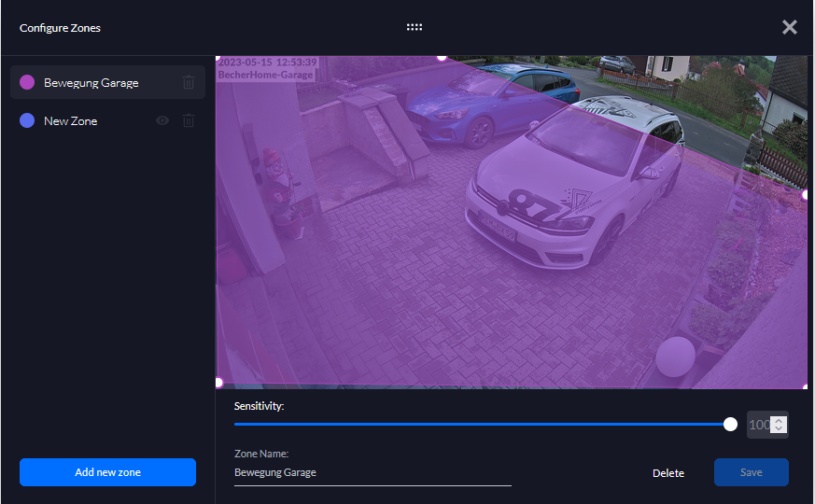Increase sensitivity with the stepper up arrow
This screenshot has width=815, height=504.
point(780,420)
